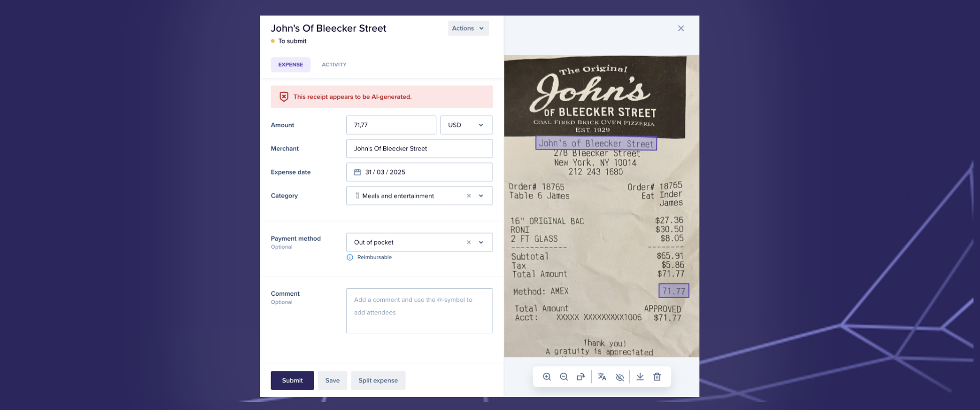Screen dimensions: 980x410
Task: Click the Save button
Action: (x=333, y=380)
